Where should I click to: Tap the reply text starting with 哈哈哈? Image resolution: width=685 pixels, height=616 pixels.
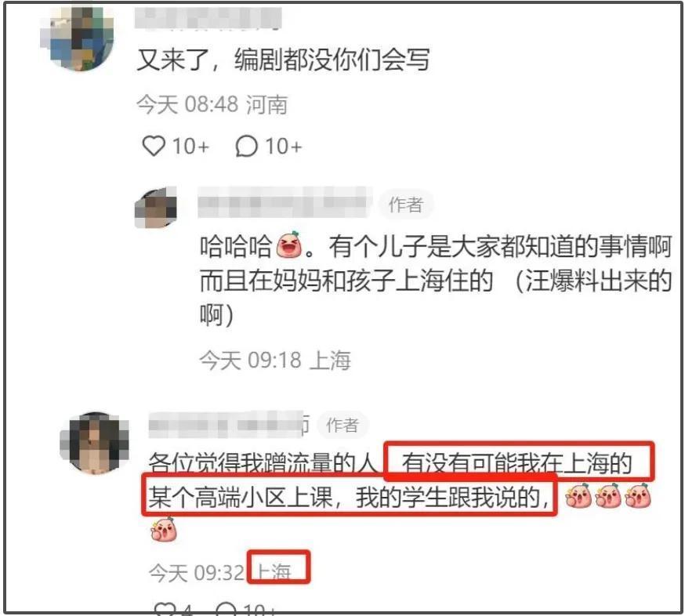pos(435,280)
